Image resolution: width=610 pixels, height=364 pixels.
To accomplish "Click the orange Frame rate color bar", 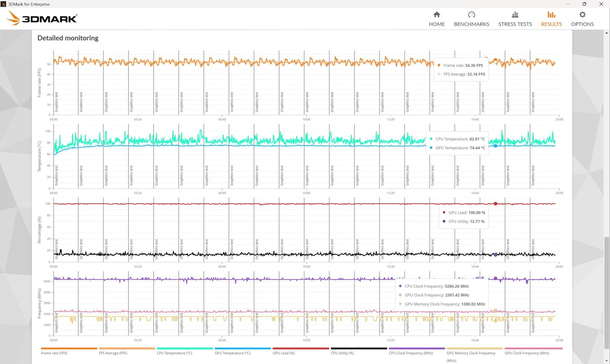I will tap(69, 348).
